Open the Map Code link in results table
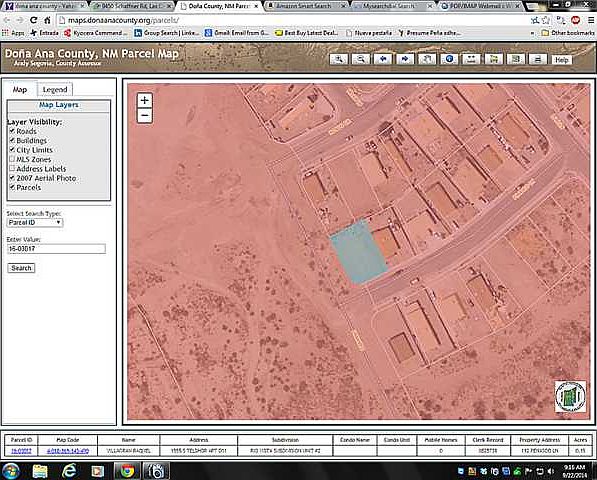The width and height of the screenshot is (597, 480). 68,451
